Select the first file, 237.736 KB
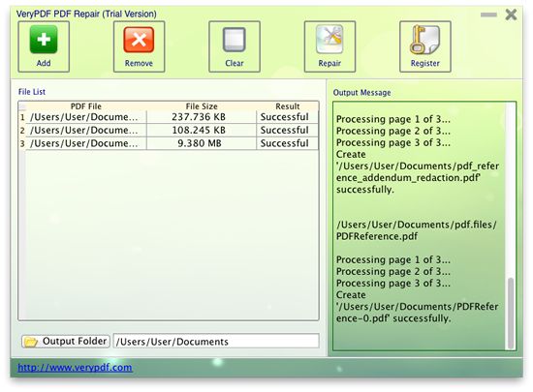 coord(169,117)
